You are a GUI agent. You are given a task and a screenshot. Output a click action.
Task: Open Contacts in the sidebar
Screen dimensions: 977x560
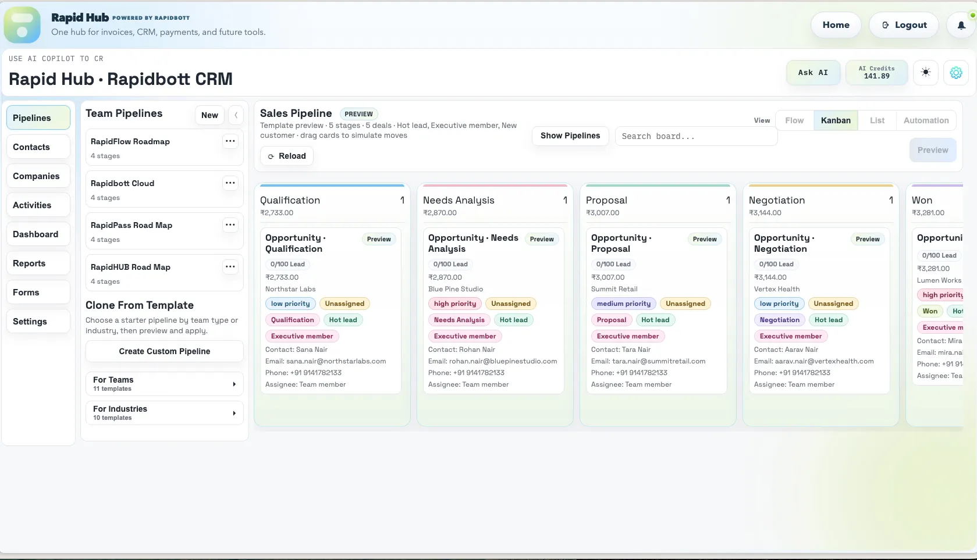pyautogui.click(x=38, y=147)
